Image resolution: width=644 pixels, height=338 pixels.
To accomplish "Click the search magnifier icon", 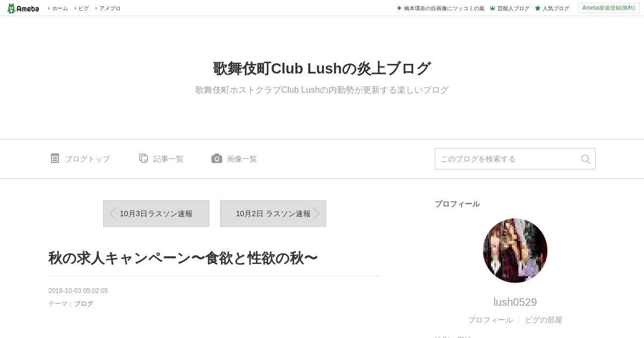I will pyautogui.click(x=586, y=159).
